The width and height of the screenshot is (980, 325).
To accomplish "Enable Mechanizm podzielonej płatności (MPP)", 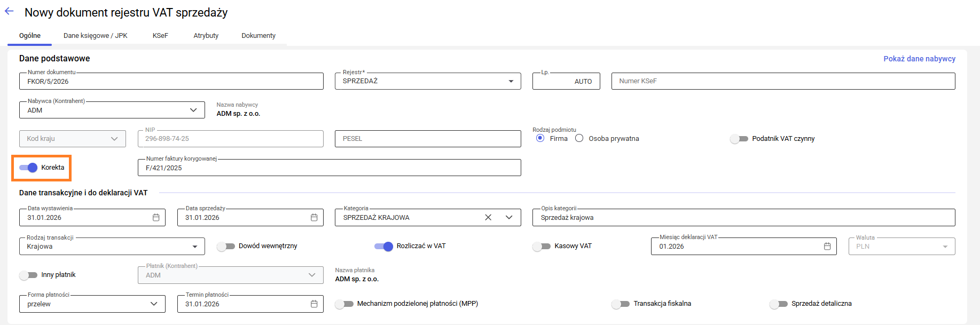I will point(344,304).
